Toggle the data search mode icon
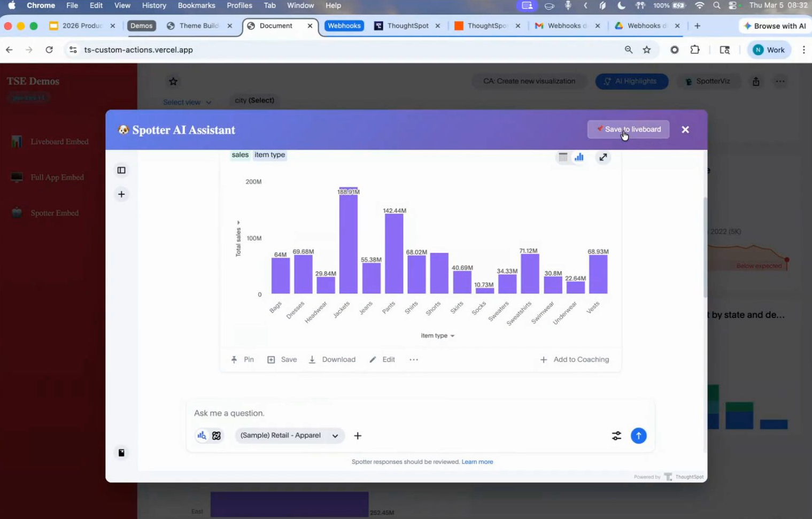The image size is (812, 519). click(x=202, y=436)
